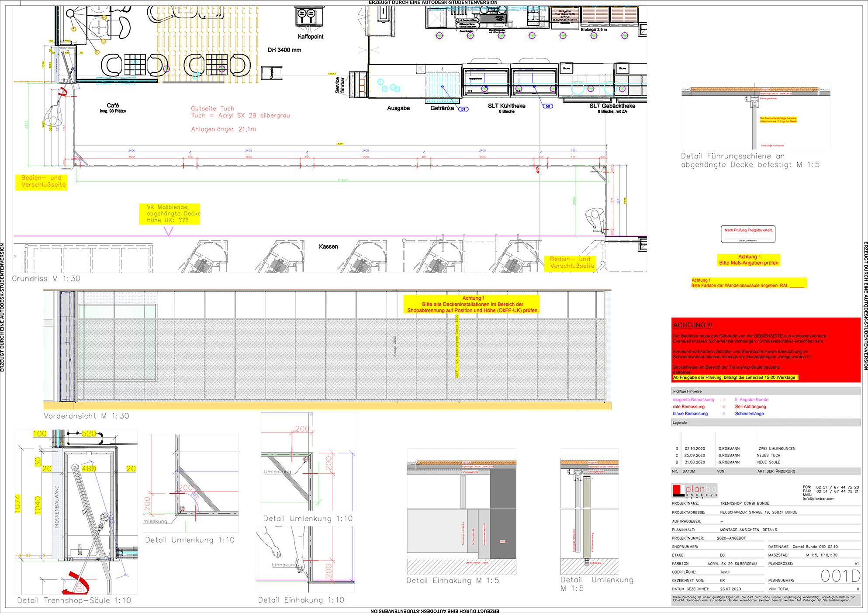Click the planbar shopsysteme logo
The height and width of the screenshot is (613, 868).
click(x=694, y=491)
